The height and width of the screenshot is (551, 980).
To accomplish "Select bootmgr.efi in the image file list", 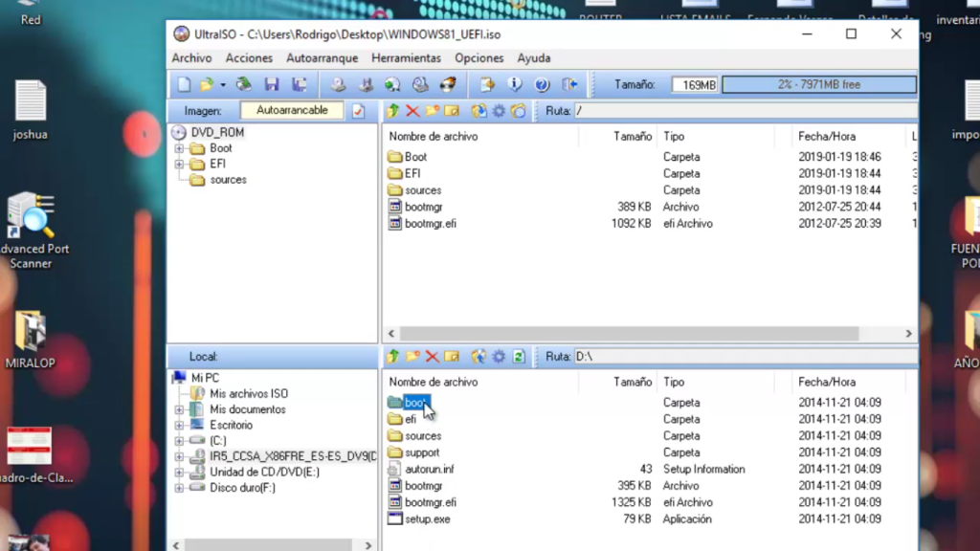I will pos(431,224).
